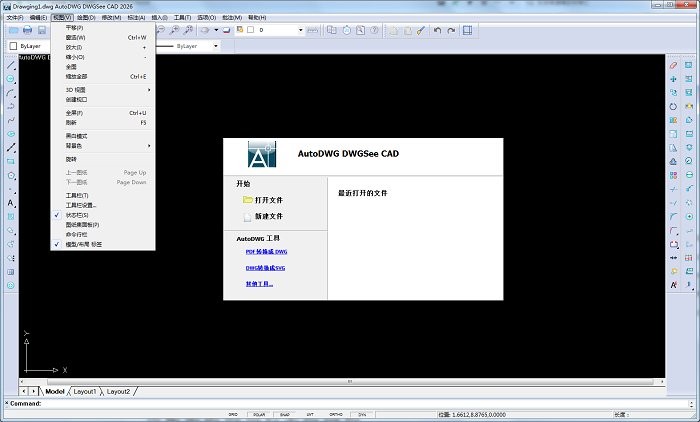
Task: Toggle ORTHO mode in status bar
Action: pyautogui.click(x=336, y=413)
